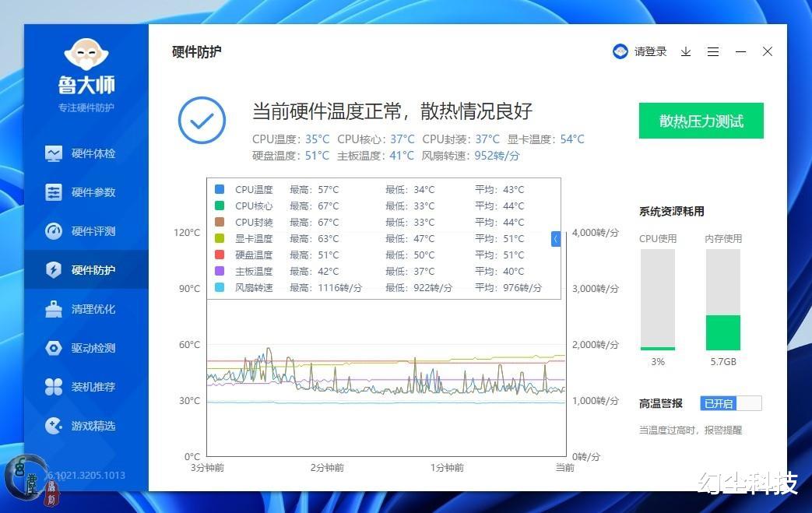Viewport: 812px width, 513px height.
Task: Click the 鲁大师 mascot logo
Action: click(86, 54)
